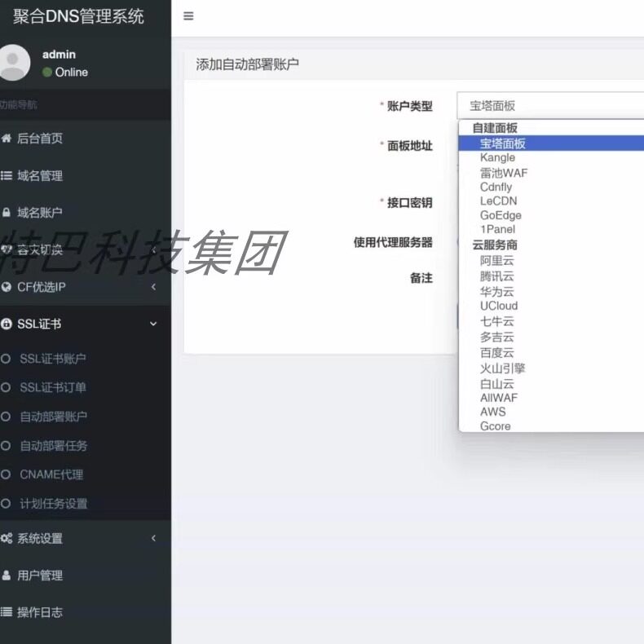Open 域名管理 in the sidebar
The image size is (644, 644).
click(x=40, y=176)
